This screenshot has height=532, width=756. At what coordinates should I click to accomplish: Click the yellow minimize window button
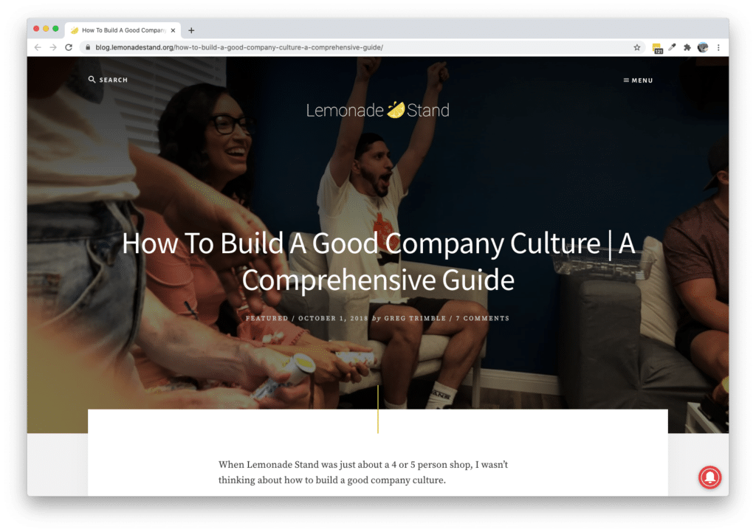point(46,29)
